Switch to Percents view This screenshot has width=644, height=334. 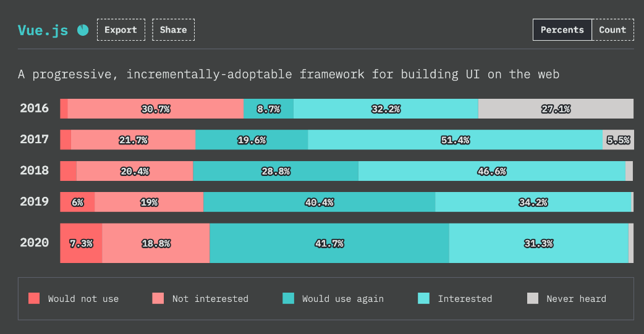click(562, 30)
